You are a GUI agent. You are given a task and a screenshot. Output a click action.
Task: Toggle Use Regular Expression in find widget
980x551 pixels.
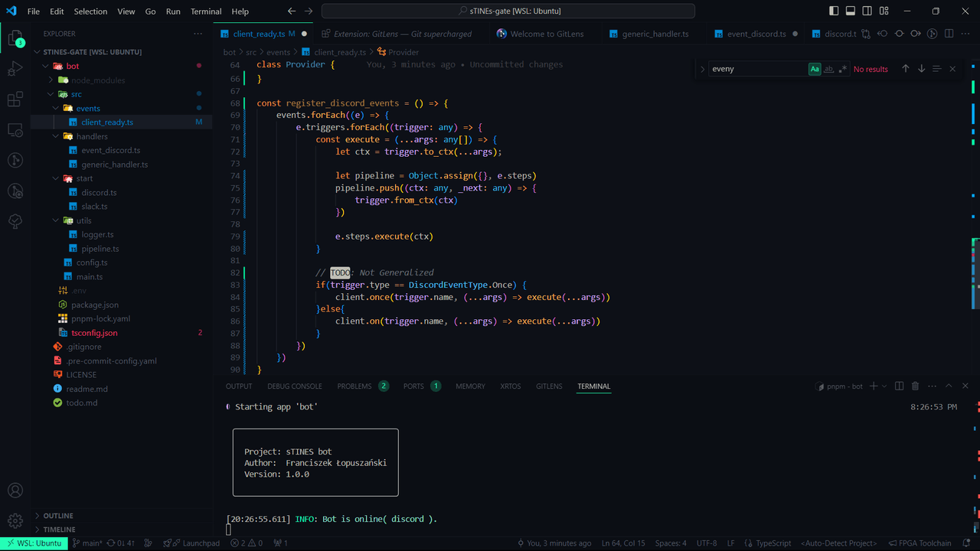point(843,69)
